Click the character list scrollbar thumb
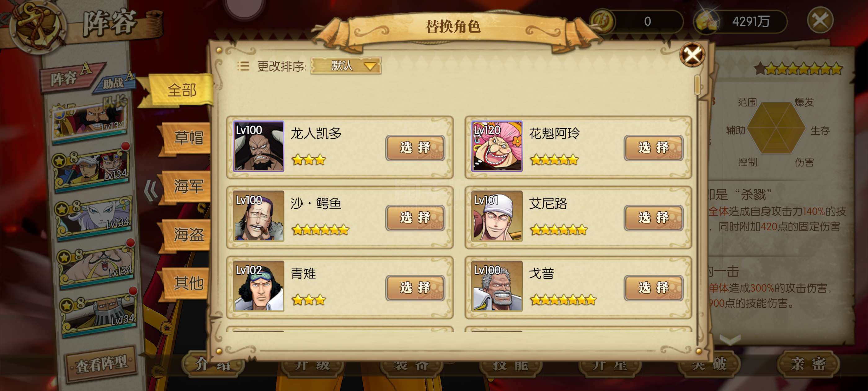The height and width of the screenshot is (391, 868). tap(697, 85)
